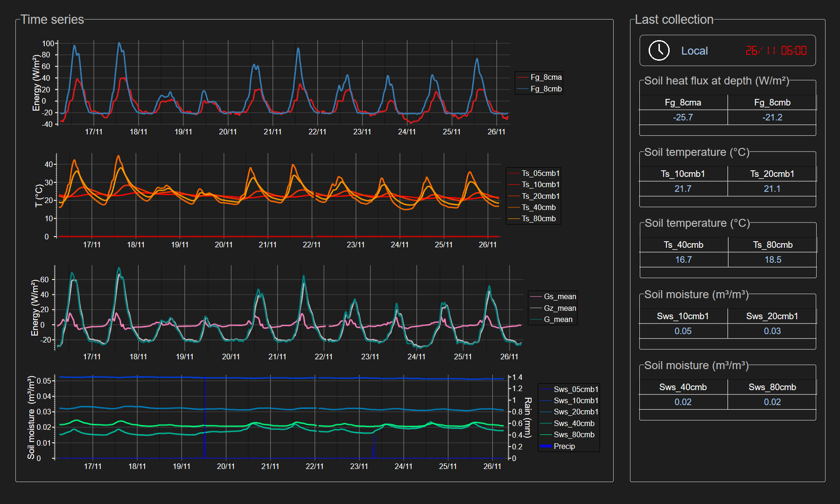Viewport: 840px width, 504px height.
Task: Click the Gz_mean legend entry
Action: (560, 308)
